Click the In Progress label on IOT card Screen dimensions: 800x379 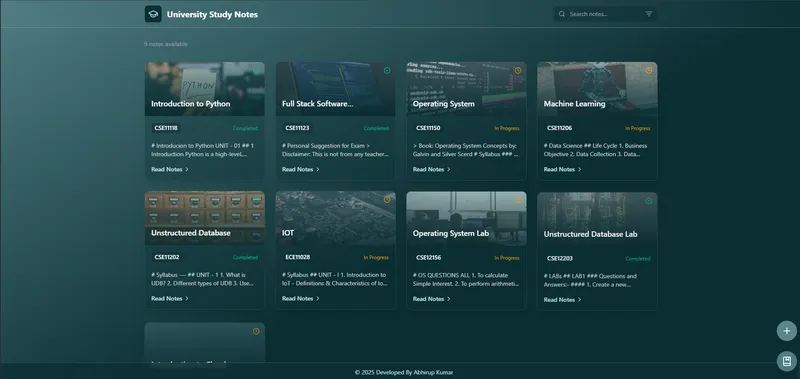(x=376, y=258)
